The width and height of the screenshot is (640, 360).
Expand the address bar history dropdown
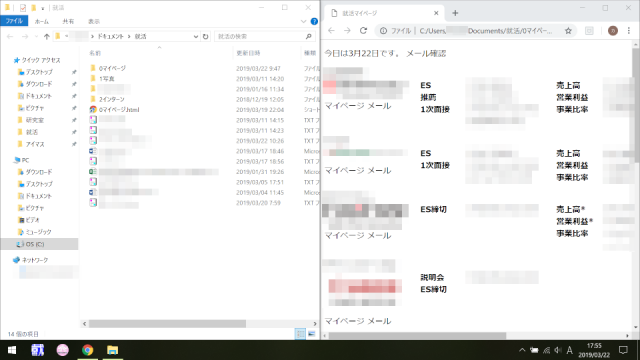tap(196, 36)
